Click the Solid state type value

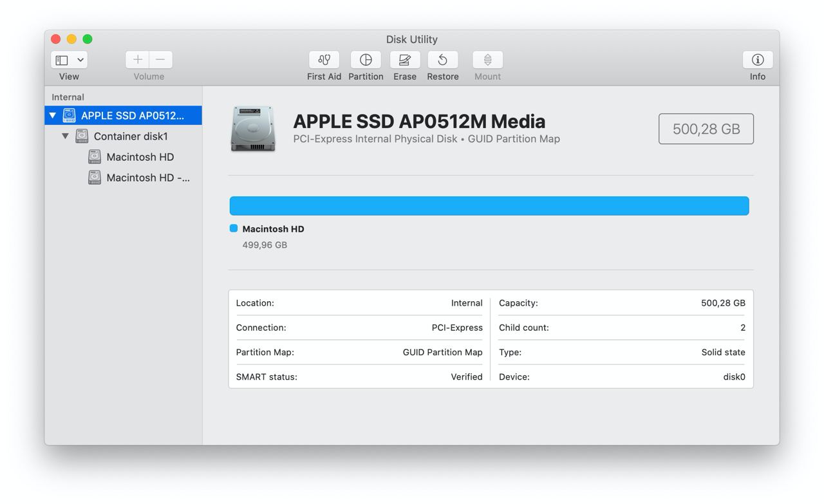pyautogui.click(x=724, y=352)
